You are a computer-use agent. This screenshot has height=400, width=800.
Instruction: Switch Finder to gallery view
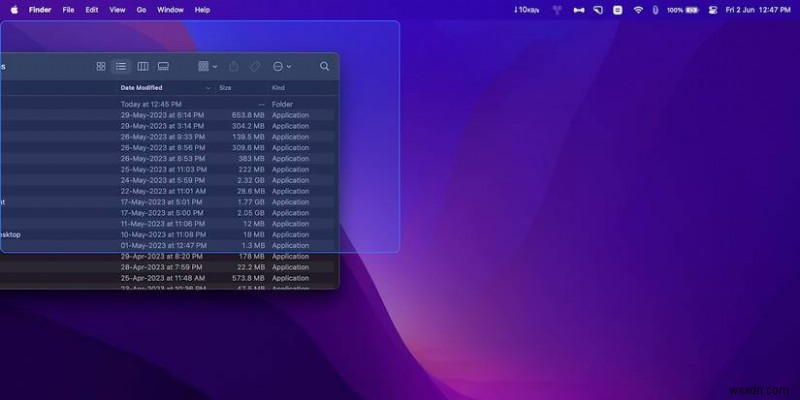pos(163,66)
